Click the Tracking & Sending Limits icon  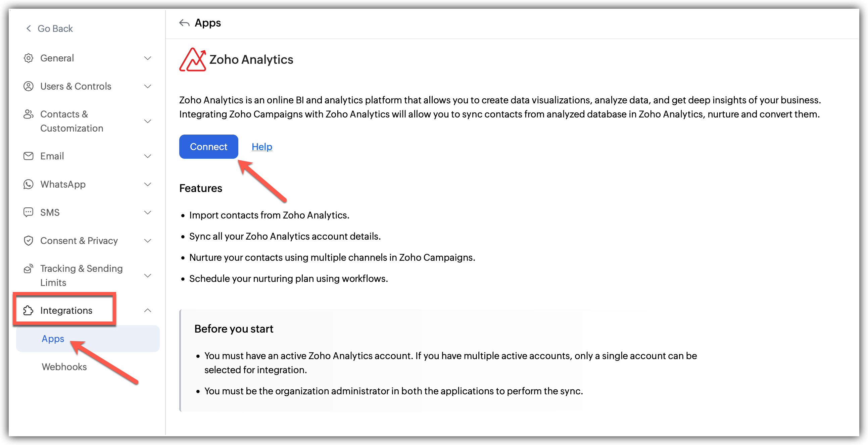(x=29, y=268)
